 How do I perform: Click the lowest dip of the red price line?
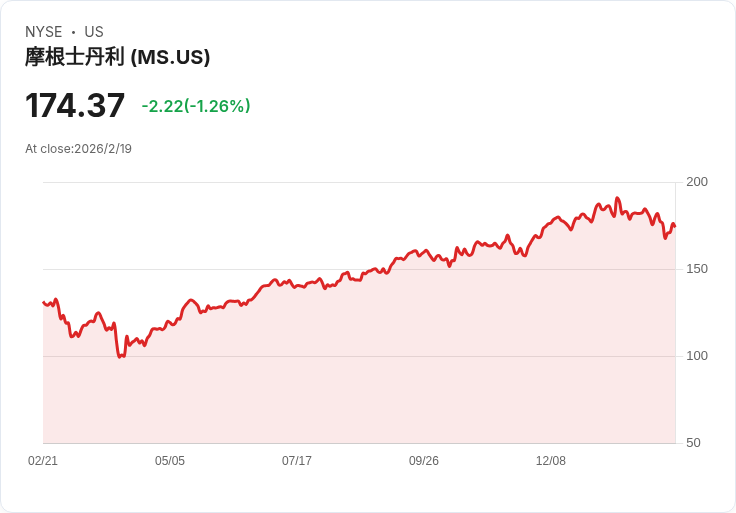120,357
